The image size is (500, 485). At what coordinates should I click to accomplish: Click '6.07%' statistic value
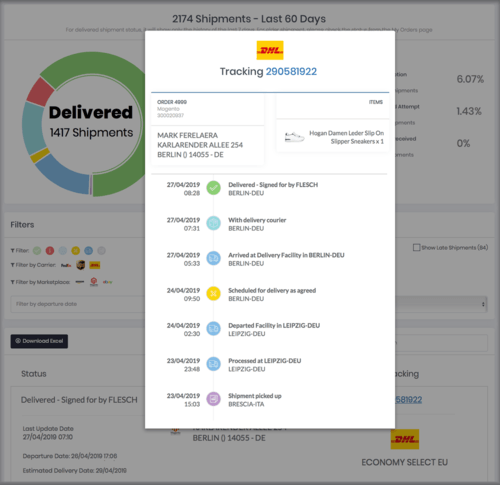(x=470, y=79)
